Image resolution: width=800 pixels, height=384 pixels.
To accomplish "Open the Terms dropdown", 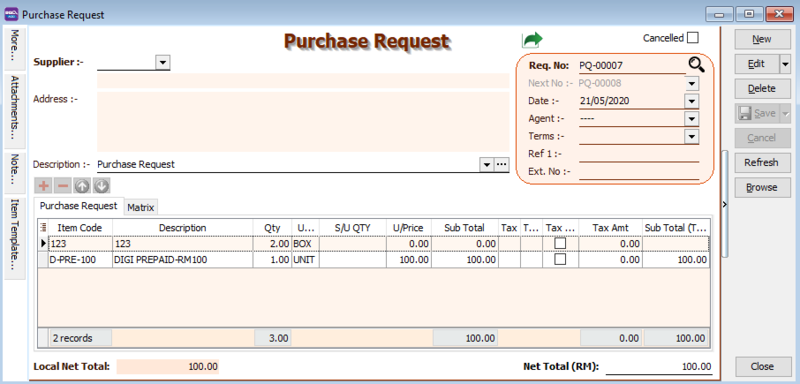I will [x=692, y=136].
